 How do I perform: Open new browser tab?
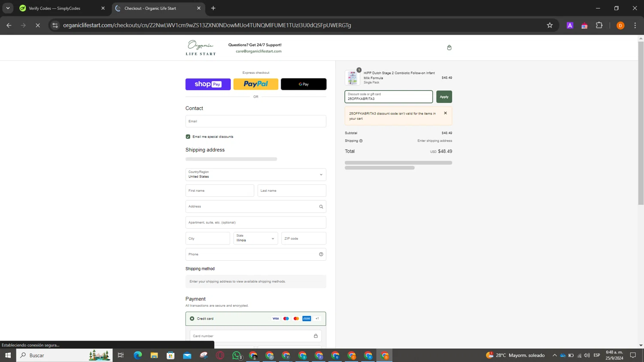(x=213, y=8)
